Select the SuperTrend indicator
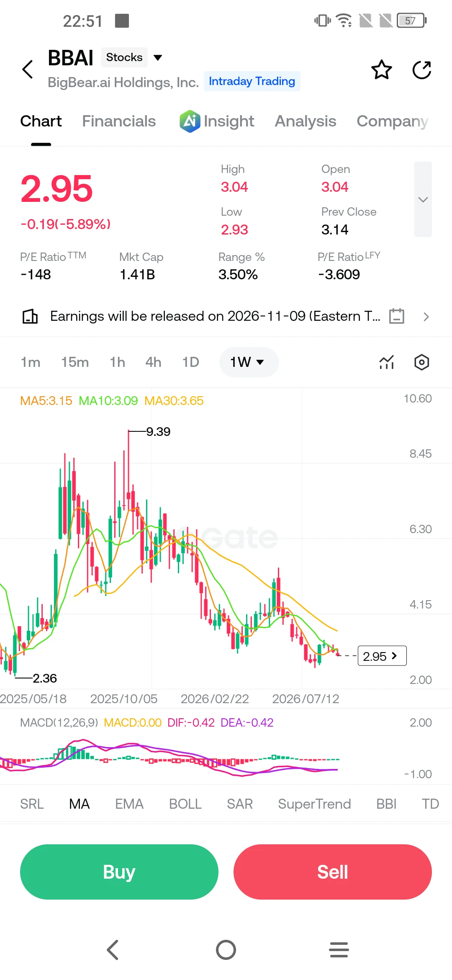The width and height of the screenshot is (452, 980). tap(315, 804)
